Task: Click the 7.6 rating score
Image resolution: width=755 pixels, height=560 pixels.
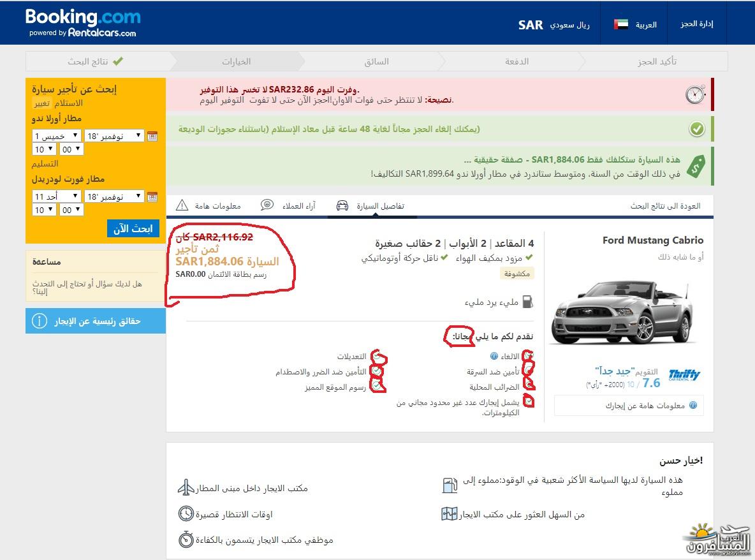Action: pos(652,383)
